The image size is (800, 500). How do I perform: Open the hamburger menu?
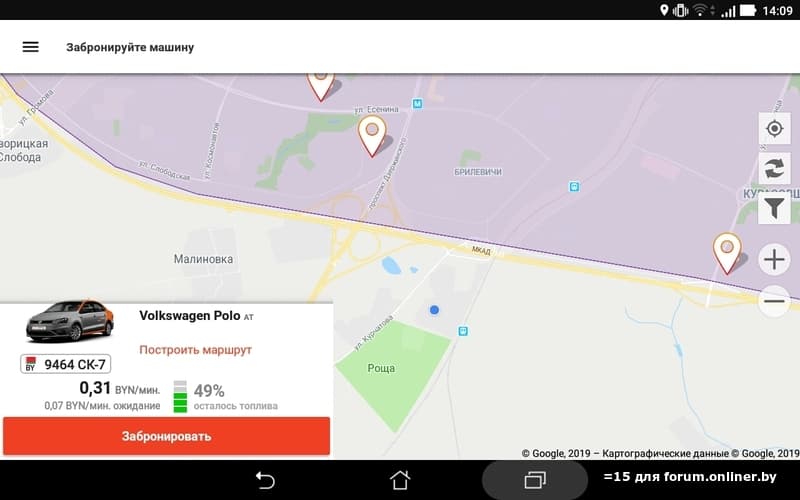31,47
